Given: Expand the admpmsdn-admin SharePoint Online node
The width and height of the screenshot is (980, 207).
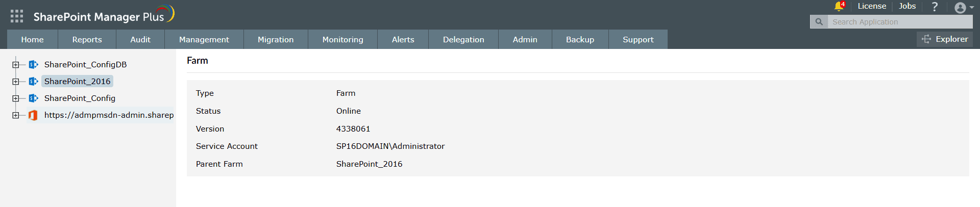Looking at the screenshot, I should coord(16,115).
